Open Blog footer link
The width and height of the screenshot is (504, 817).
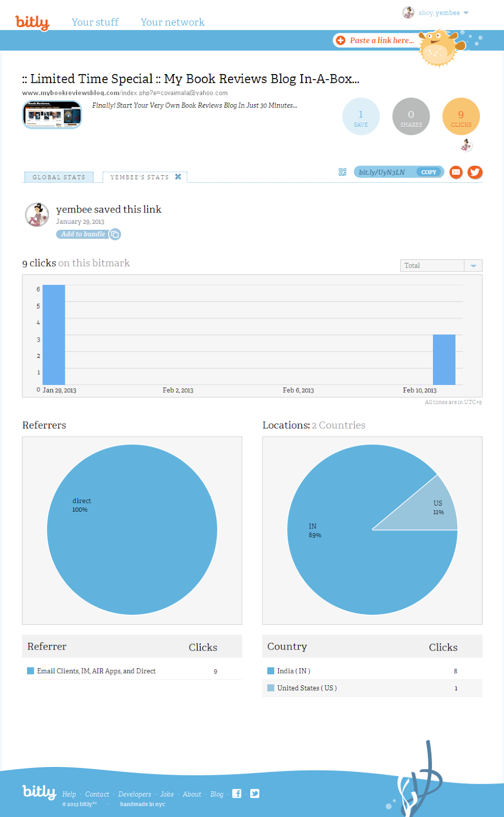pyautogui.click(x=217, y=794)
